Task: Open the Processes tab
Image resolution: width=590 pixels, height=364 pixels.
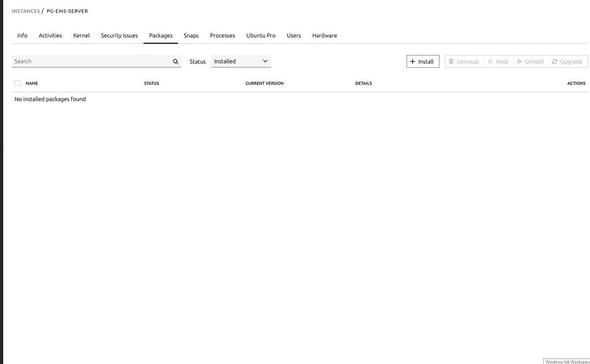Action: pos(222,35)
